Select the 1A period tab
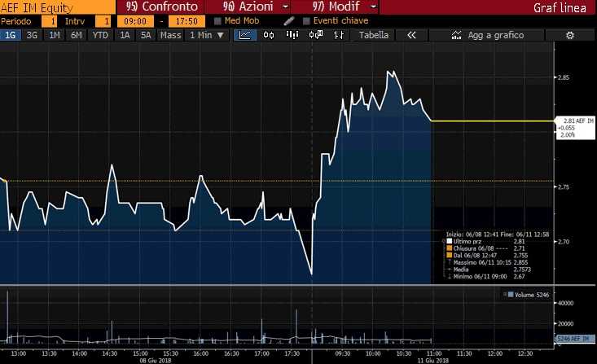The height and width of the screenshot is (364, 597). tap(125, 35)
